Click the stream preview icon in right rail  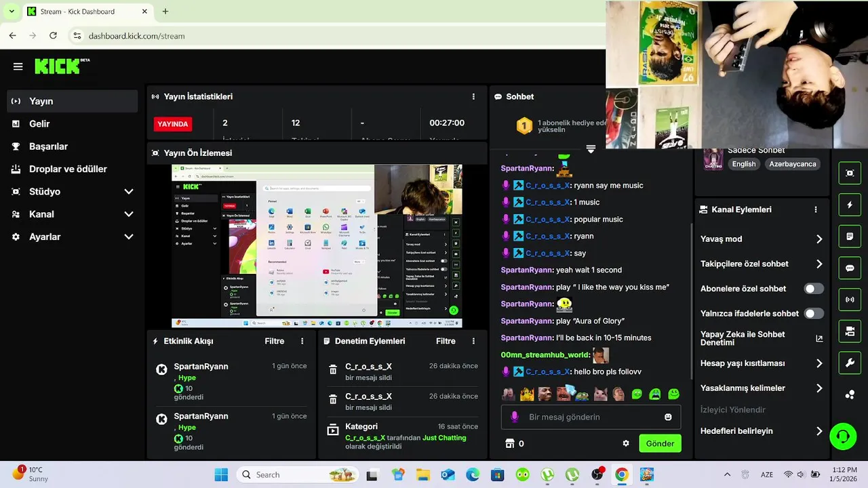click(850, 173)
